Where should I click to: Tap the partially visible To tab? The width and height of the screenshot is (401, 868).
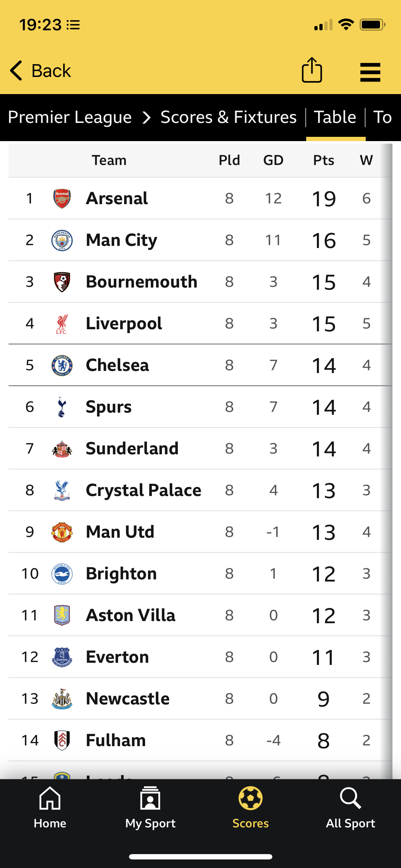point(383,117)
